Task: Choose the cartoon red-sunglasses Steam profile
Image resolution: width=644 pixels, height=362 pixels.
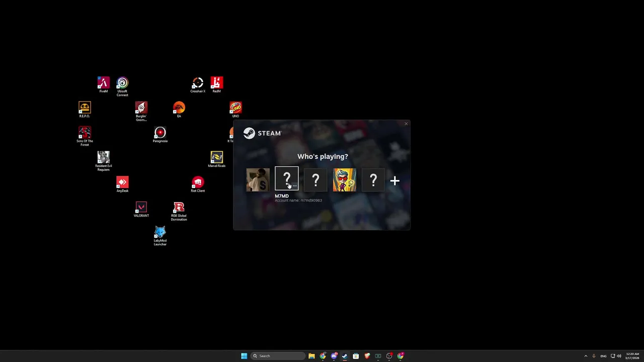Action: tap(345, 180)
